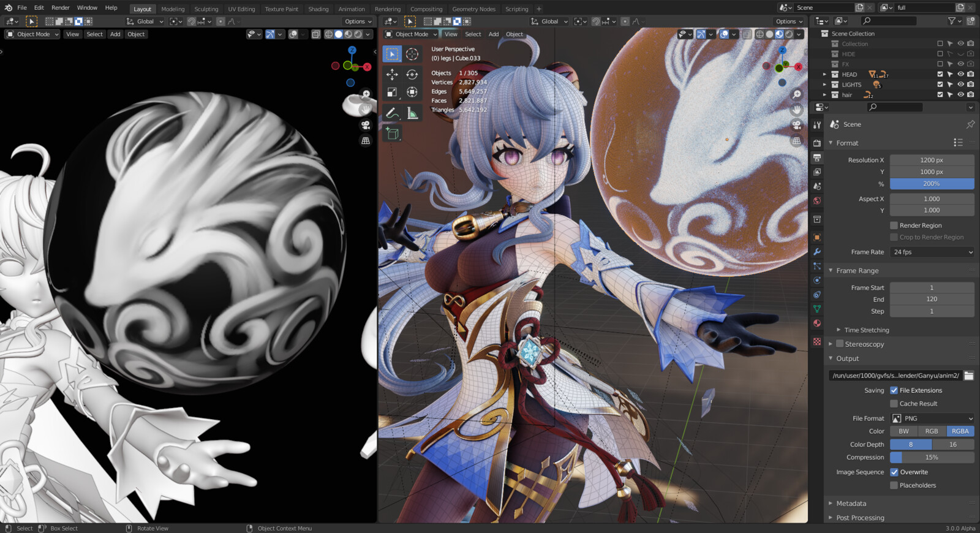Viewport: 980px width, 533px height.
Task: Toggle camera view gizmo in left viewport
Action: click(x=366, y=125)
